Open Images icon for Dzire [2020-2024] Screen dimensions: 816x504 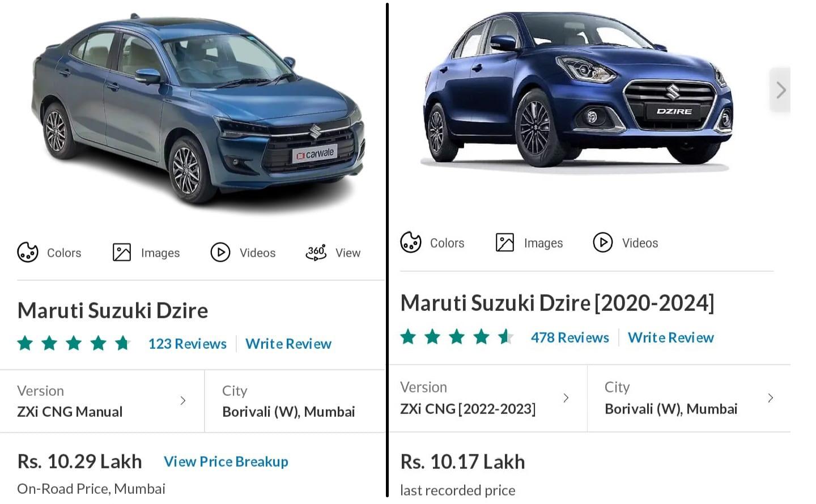coord(505,242)
